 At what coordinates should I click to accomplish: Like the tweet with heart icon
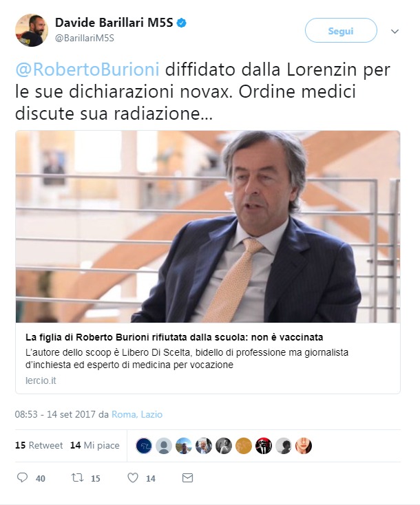[x=133, y=477]
